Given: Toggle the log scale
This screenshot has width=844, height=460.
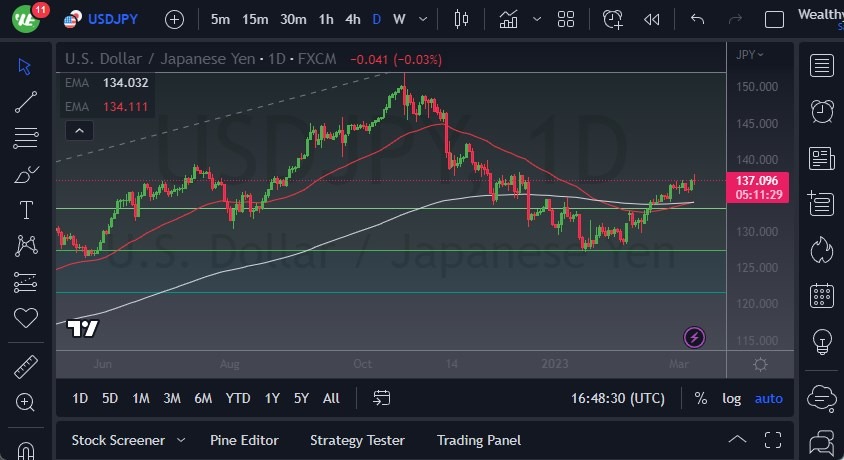Looking at the screenshot, I should point(732,398).
